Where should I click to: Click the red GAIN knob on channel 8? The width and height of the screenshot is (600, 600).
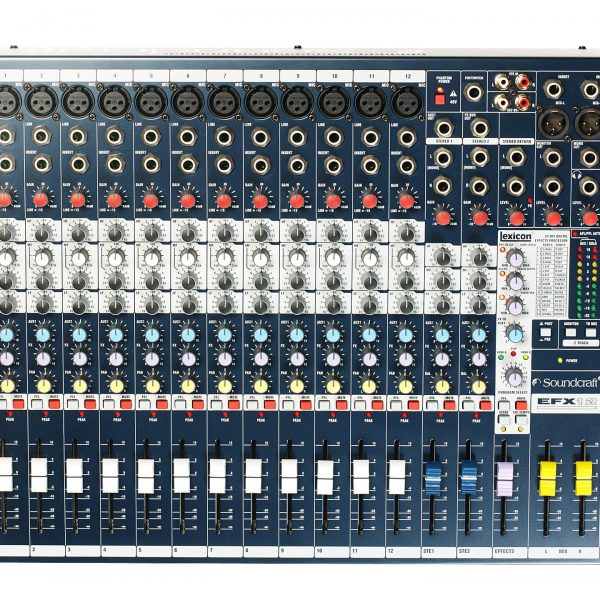click(260, 201)
